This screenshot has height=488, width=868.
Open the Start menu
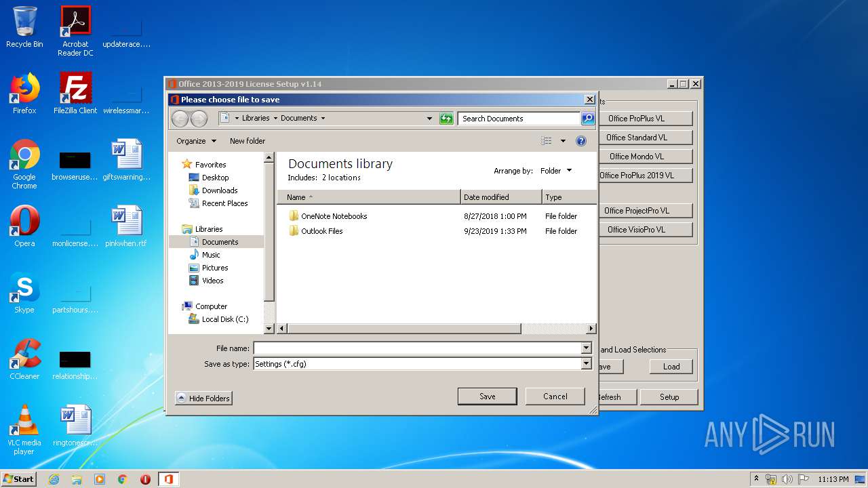pos(18,479)
